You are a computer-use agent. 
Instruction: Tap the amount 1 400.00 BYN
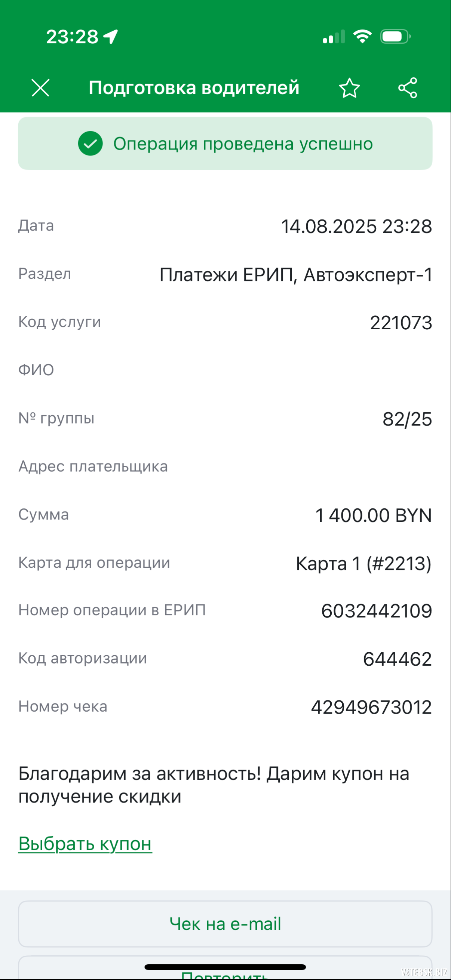373,515
